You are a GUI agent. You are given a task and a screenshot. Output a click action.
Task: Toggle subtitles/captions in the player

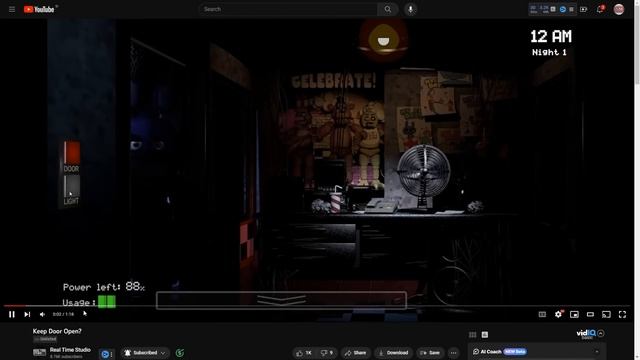542,314
